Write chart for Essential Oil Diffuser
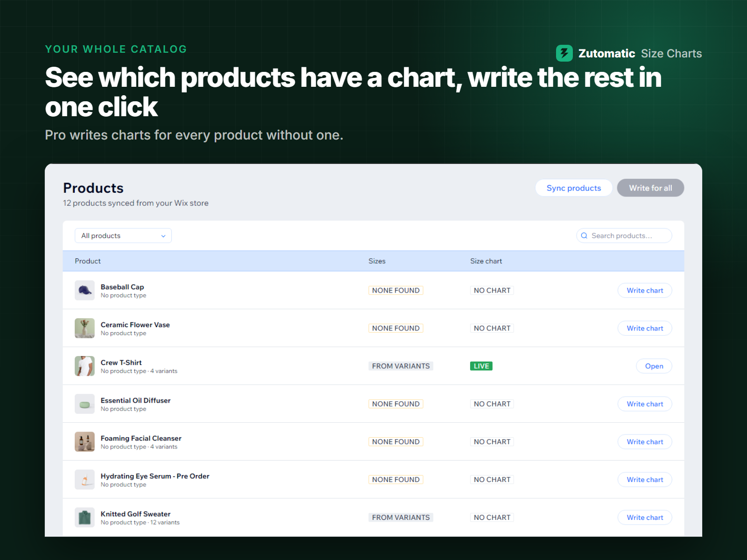Image resolution: width=747 pixels, height=560 pixels. 645,404
